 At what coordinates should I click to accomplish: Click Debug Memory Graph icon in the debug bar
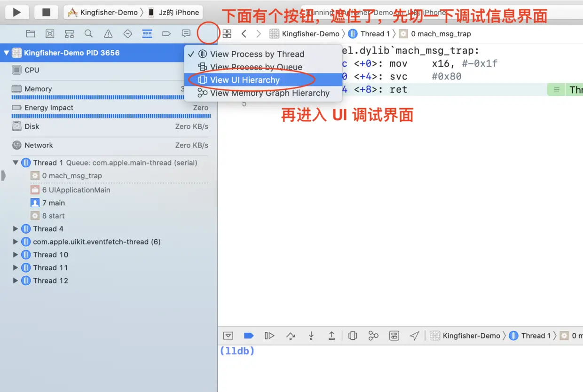pos(373,336)
